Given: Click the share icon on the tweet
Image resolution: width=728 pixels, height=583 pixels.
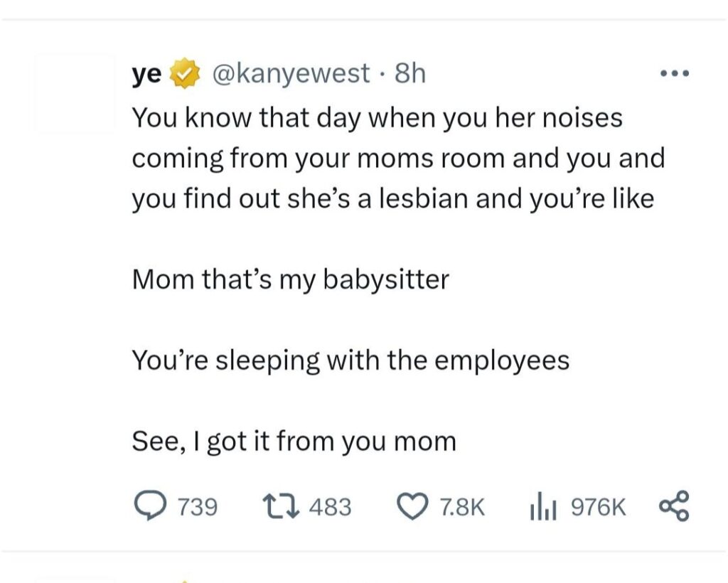Looking at the screenshot, I should [x=674, y=506].
